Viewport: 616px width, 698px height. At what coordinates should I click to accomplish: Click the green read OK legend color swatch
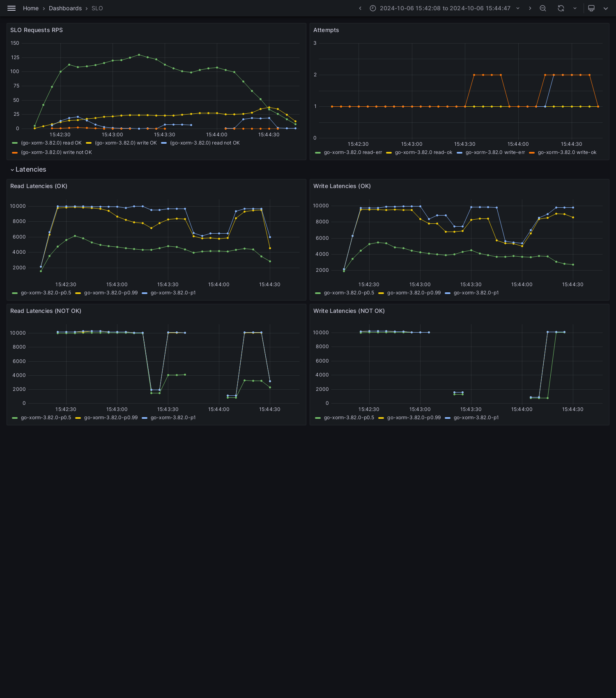15,143
